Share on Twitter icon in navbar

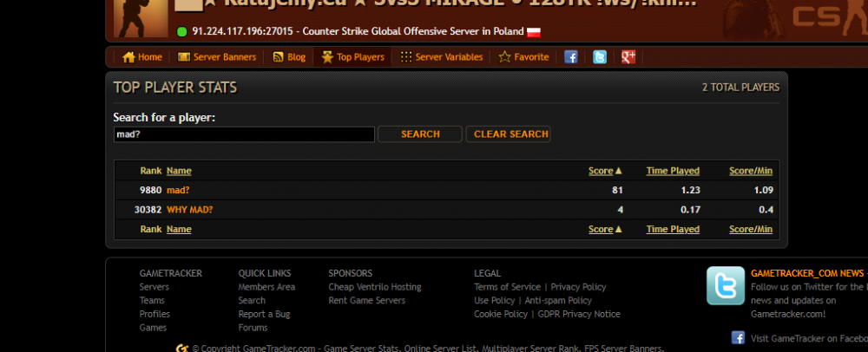600,57
